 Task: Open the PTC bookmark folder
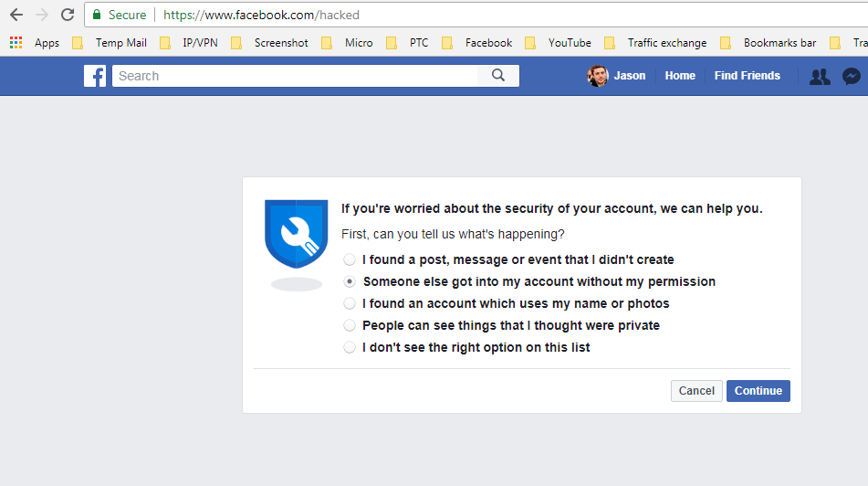[x=408, y=43]
